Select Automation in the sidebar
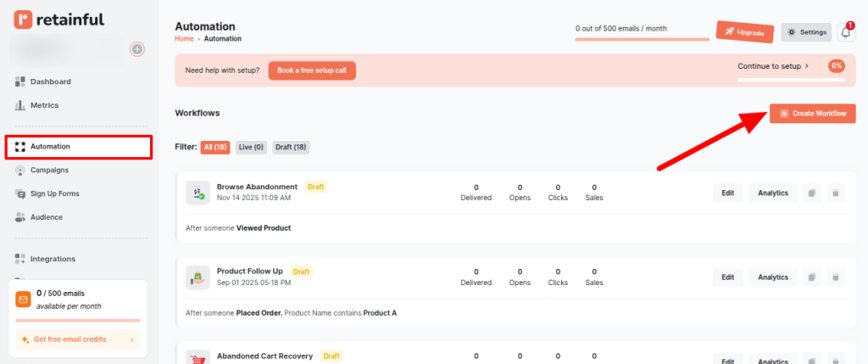Image resolution: width=868 pixels, height=364 pixels. 78,147
